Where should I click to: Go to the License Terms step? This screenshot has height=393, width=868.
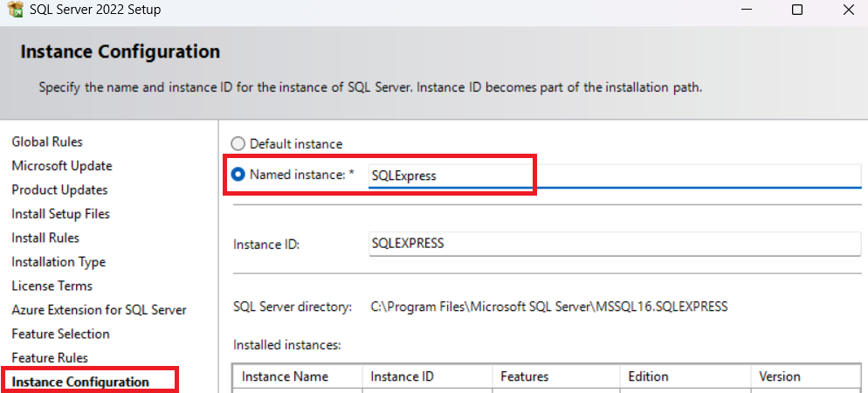tap(52, 286)
